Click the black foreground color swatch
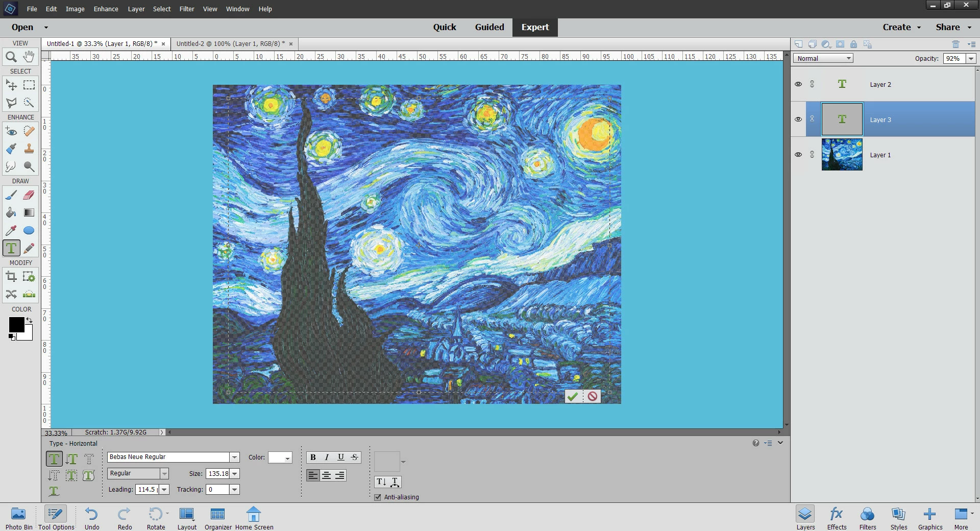This screenshot has height=531, width=980. coord(16,325)
